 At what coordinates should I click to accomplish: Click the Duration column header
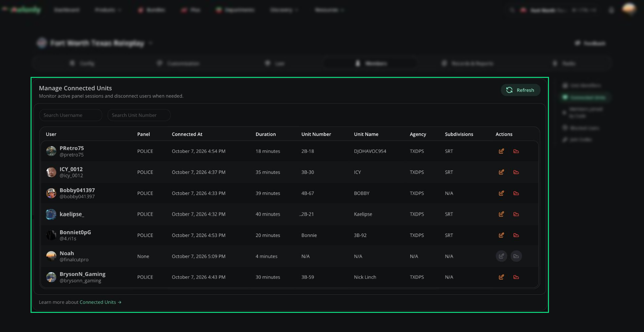pos(266,134)
